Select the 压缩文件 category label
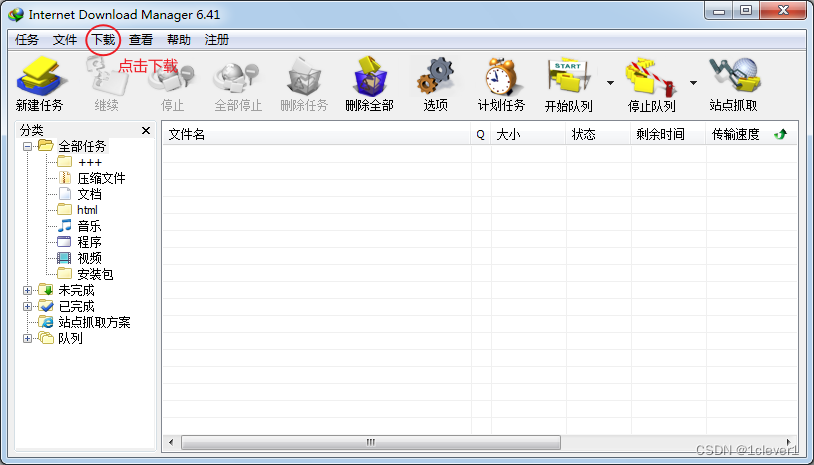Viewport: 814px width, 465px height. click(101, 179)
